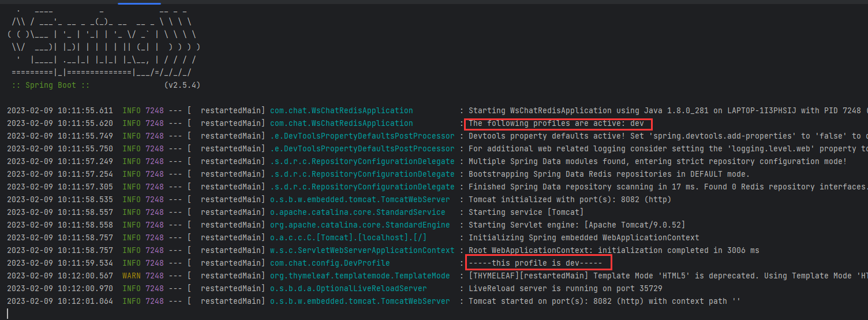Select the timestamp 10:11:55.749
The height and width of the screenshot is (320, 868).
point(85,136)
